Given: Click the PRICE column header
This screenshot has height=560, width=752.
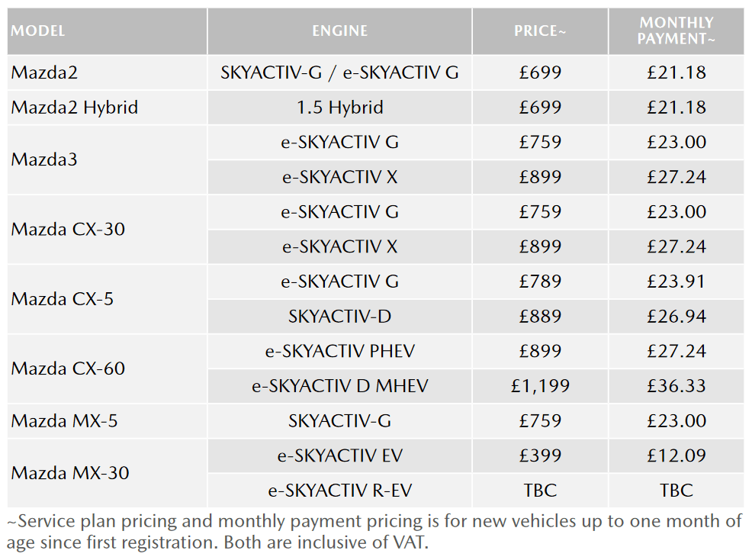Looking at the screenshot, I should (x=540, y=31).
